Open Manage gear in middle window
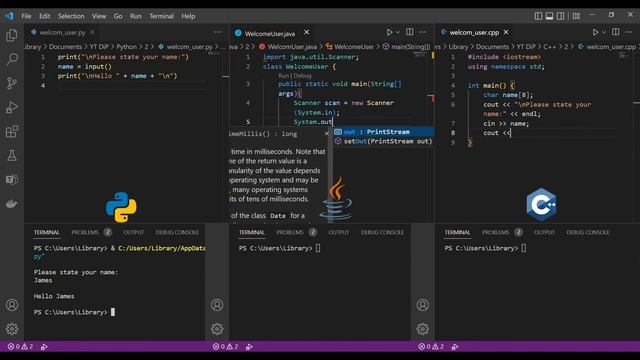Image resolution: width=640 pixels, height=360 pixels. coord(217,329)
